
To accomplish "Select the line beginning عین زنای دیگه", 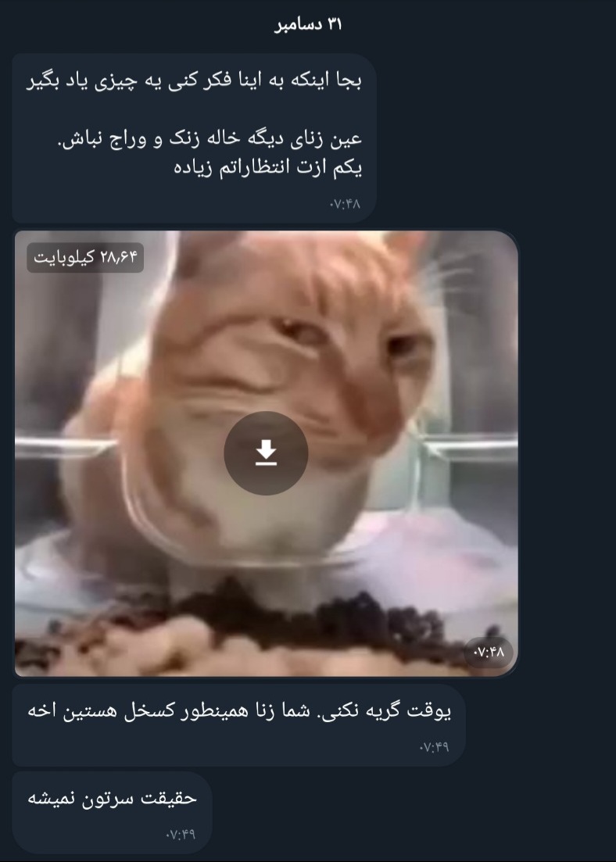I will 210,138.
